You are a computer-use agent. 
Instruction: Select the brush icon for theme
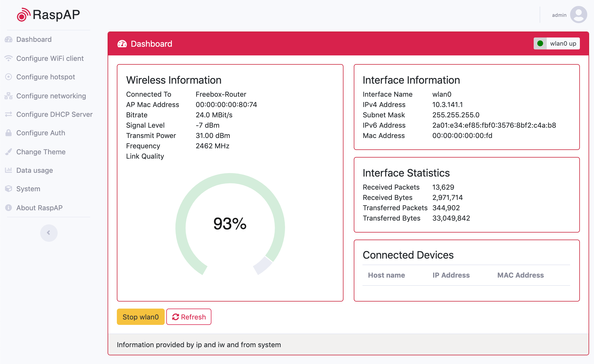click(8, 152)
